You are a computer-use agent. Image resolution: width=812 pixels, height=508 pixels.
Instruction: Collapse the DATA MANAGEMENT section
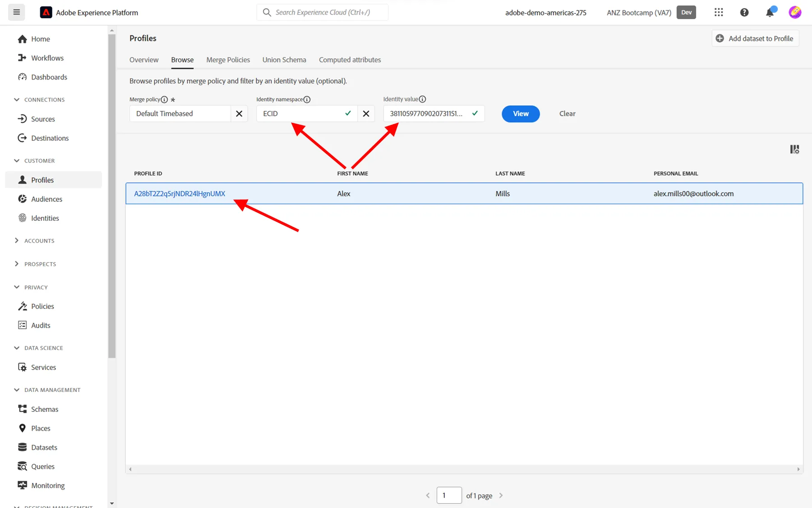tap(47, 390)
